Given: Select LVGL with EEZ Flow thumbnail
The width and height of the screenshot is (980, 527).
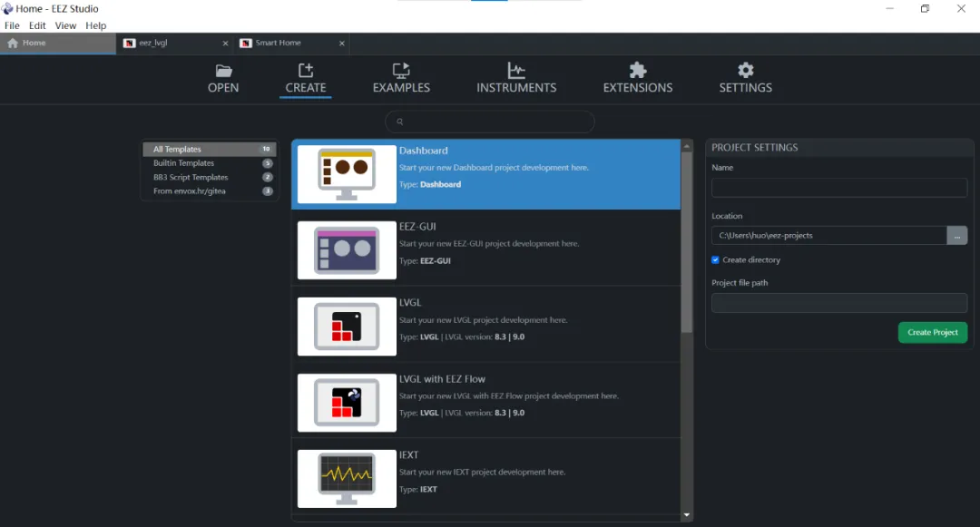Looking at the screenshot, I should [347, 403].
